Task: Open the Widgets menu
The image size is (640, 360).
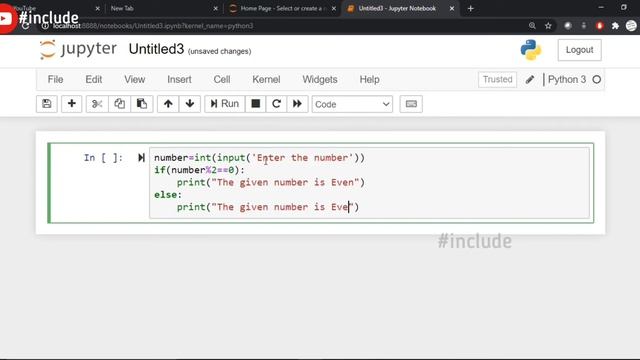Action: click(x=320, y=80)
